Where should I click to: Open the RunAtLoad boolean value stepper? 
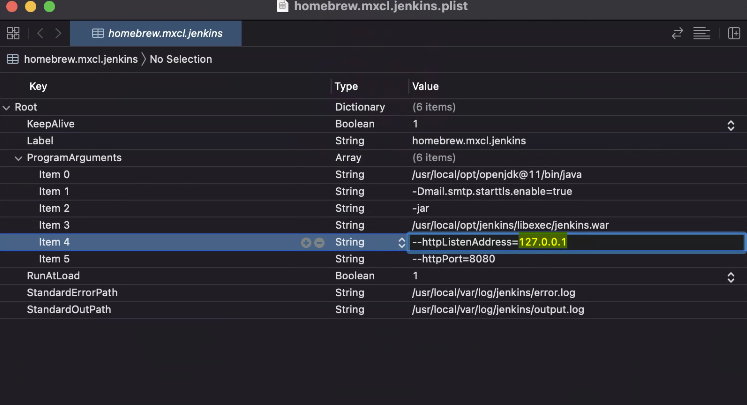(730, 277)
